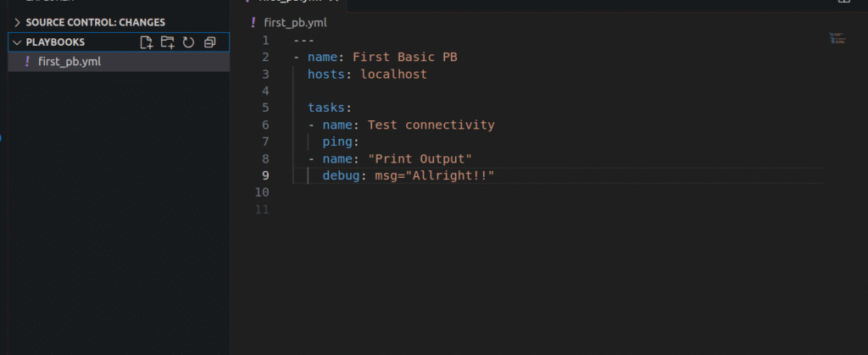Expand the Source Control: Changes section

coord(17,22)
